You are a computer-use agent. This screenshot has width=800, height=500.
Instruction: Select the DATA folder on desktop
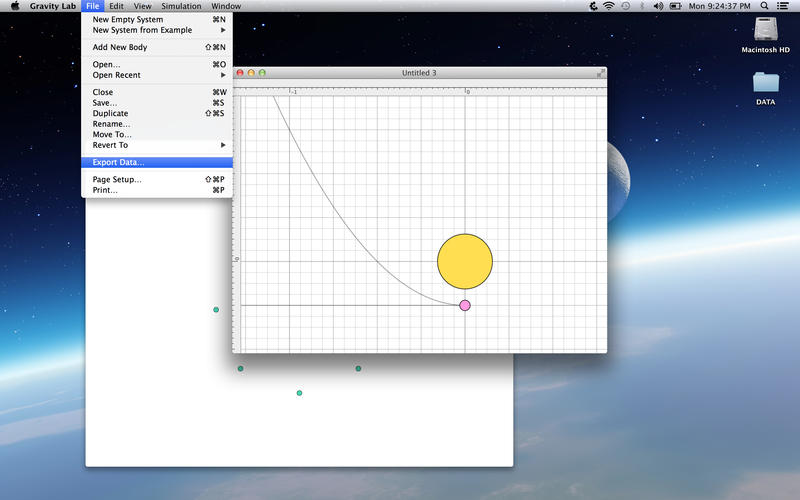click(x=765, y=82)
